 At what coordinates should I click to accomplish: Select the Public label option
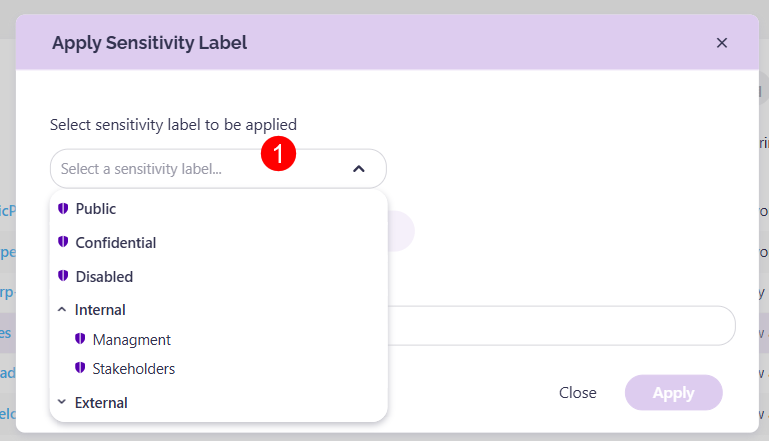(96, 209)
